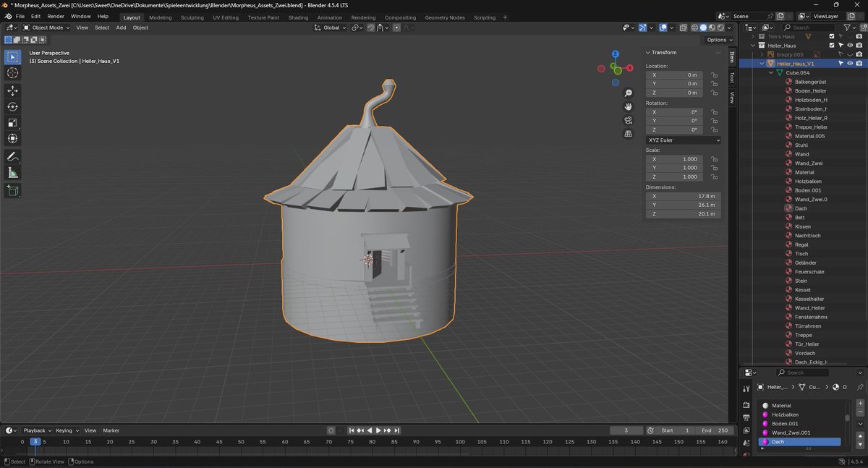The width and height of the screenshot is (868, 468).
Task: Collapse the Cube.054 mesh in the outliner
Action: [x=771, y=73]
